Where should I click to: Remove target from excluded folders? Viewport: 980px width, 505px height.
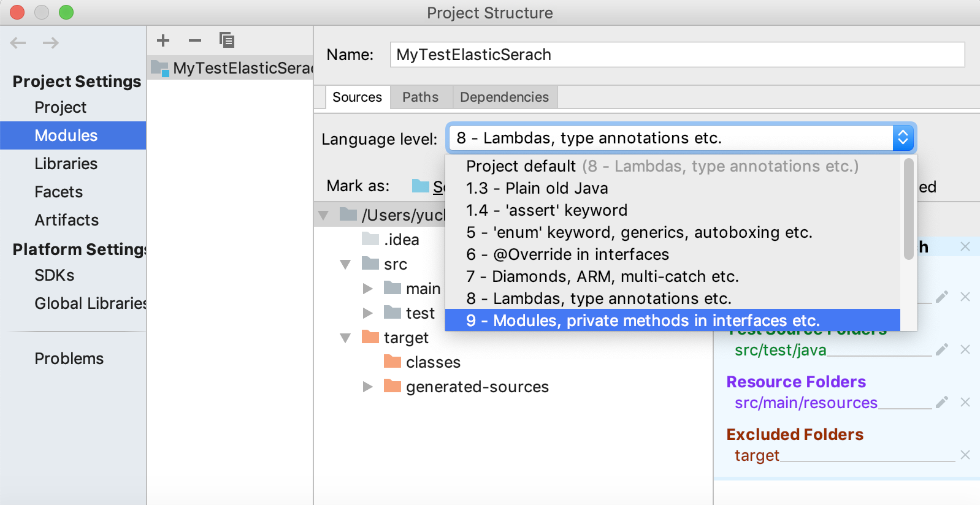(x=965, y=455)
